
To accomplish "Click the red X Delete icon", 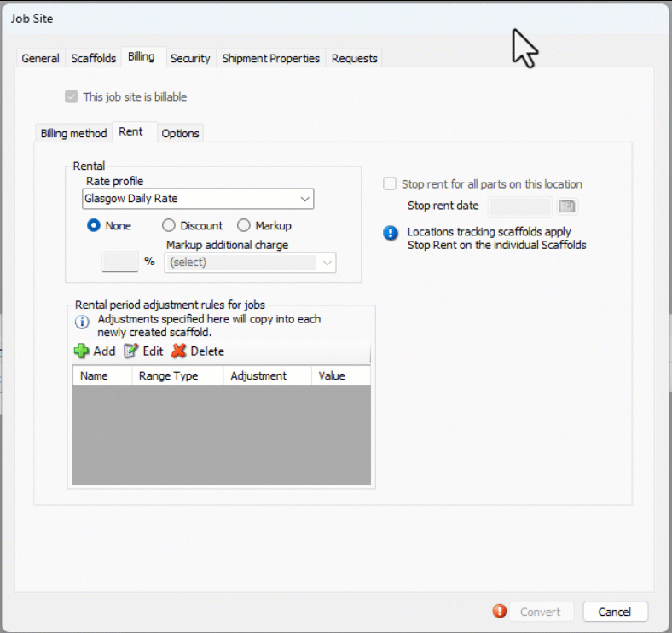I will click(178, 351).
